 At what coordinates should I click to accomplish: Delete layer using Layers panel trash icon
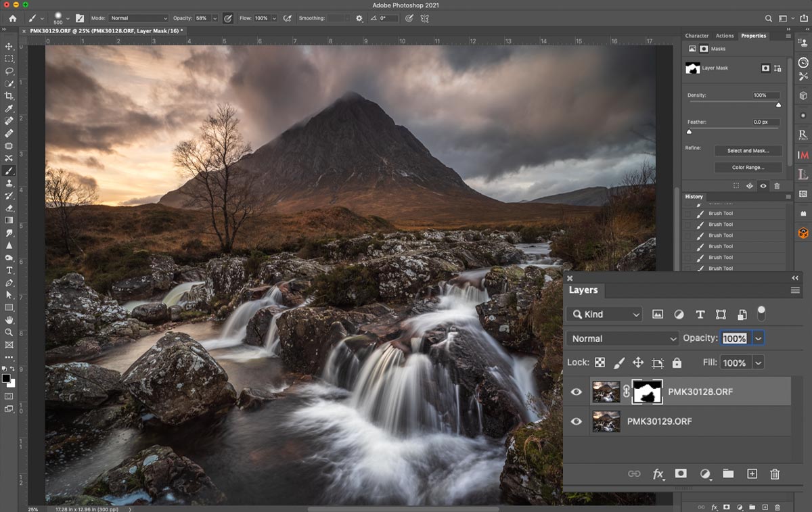[x=775, y=474]
